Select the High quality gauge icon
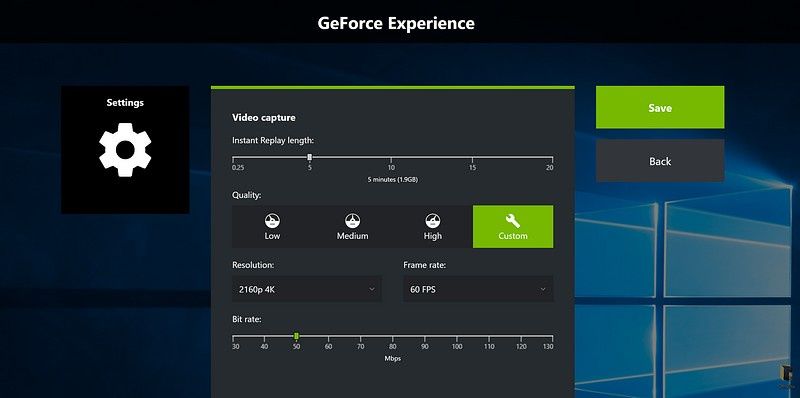This screenshot has width=800, height=398. (x=433, y=220)
